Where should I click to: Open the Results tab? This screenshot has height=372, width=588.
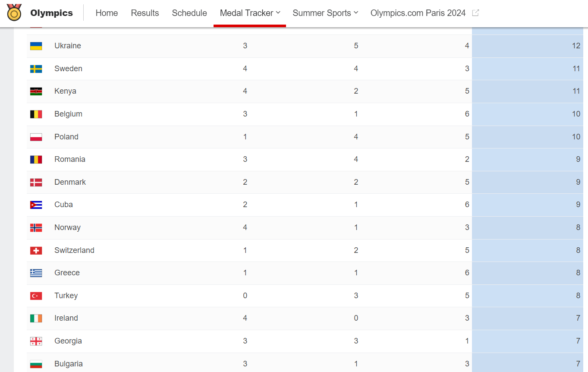(145, 13)
